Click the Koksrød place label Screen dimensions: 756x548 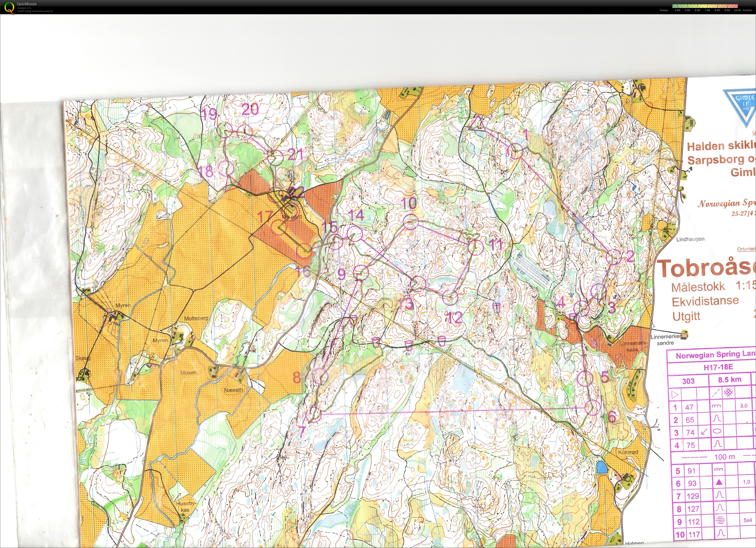coord(628,452)
